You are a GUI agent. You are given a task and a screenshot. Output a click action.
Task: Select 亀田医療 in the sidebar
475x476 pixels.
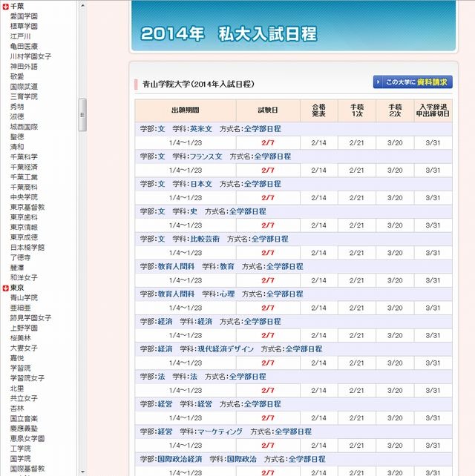click(x=24, y=46)
